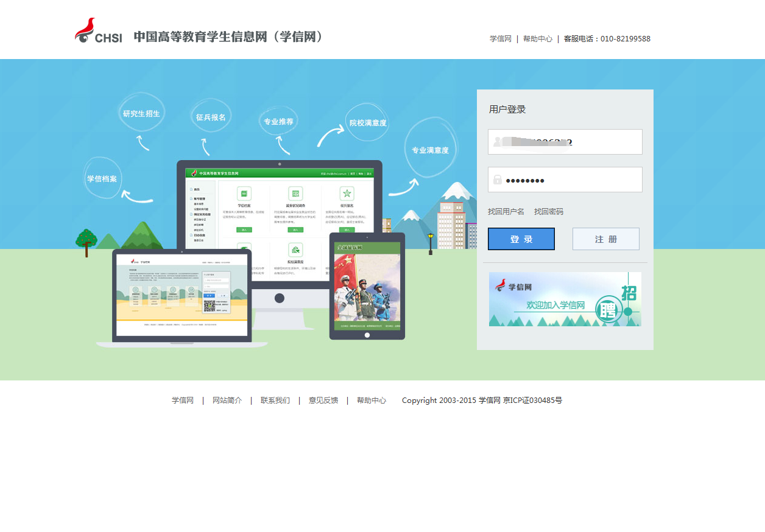Click the Copyright 2003-2015 text
The width and height of the screenshot is (765, 532).
[x=439, y=401]
